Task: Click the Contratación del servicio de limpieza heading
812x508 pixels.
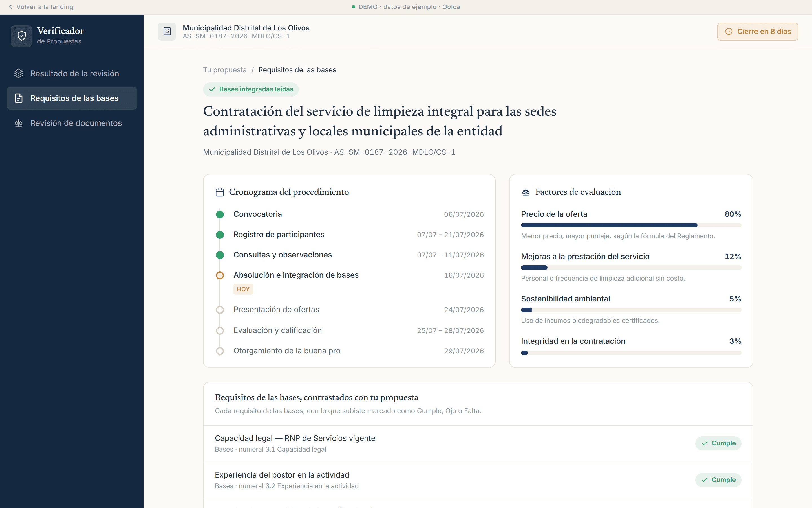Action: (379, 121)
